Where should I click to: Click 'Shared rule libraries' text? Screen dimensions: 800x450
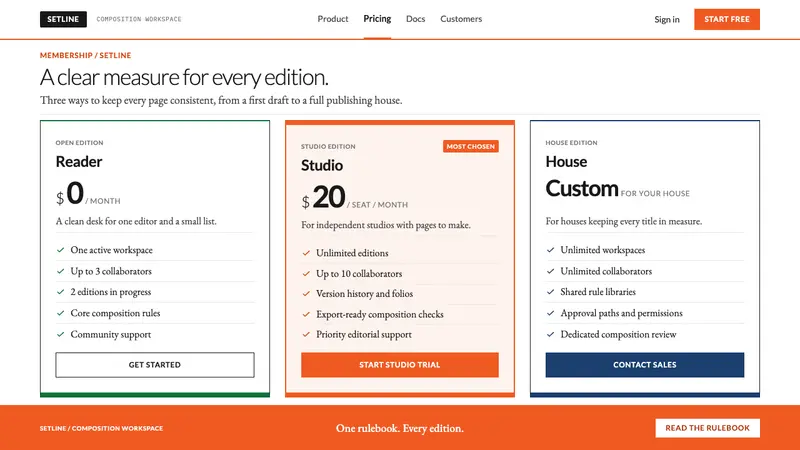coord(598,292)
